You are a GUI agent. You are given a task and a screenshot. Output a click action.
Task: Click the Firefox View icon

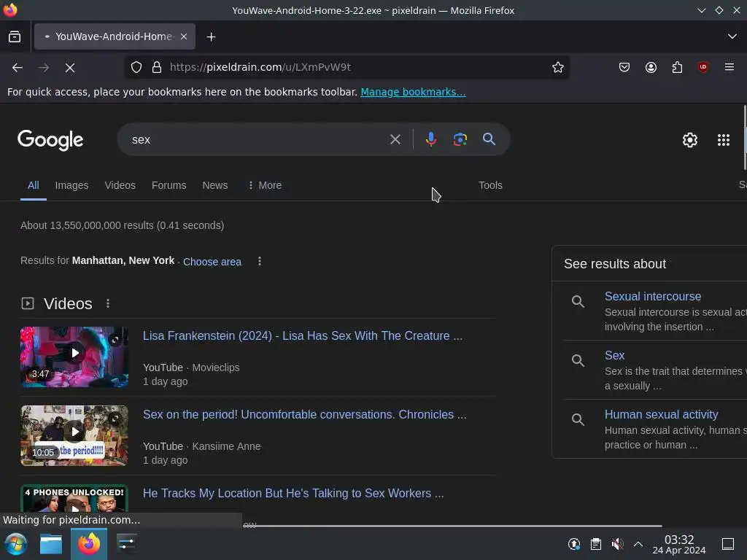15,36
